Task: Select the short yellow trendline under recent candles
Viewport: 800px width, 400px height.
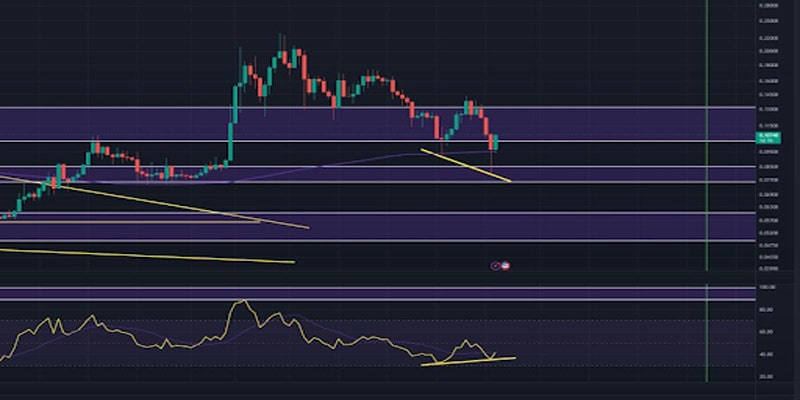Action: coord(465,165)
